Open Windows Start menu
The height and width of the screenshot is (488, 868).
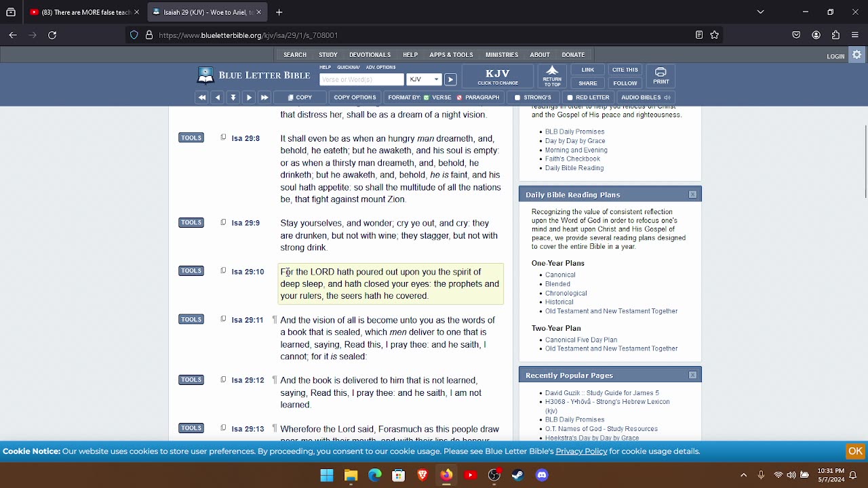point(327,475)
